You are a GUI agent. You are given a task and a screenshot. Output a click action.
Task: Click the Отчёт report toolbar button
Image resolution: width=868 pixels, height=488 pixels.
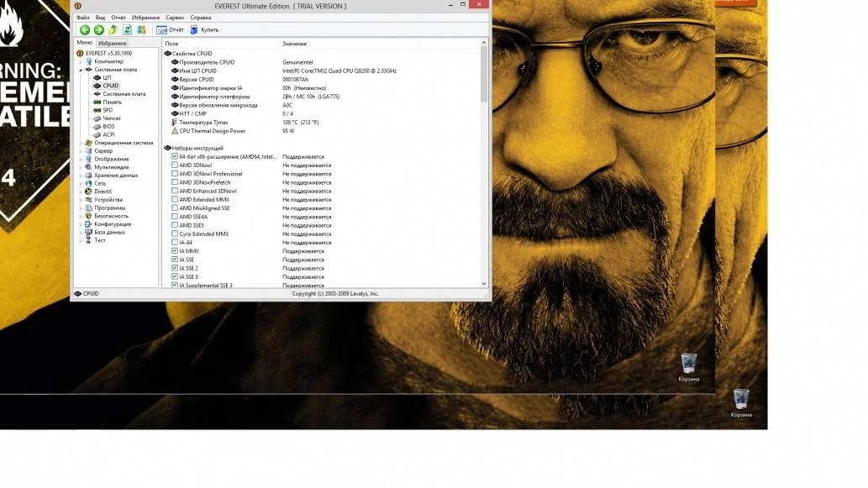(x=170, y=30)
